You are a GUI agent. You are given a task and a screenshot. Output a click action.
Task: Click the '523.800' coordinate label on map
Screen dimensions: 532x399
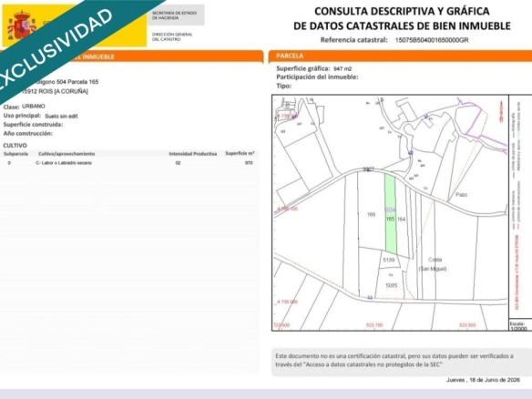(x=467, y=325)
